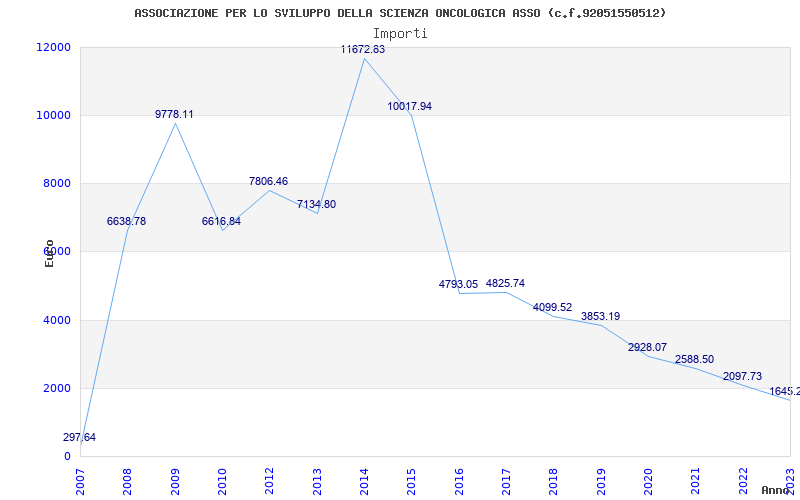This screenshot has width=800, height=500.
Task: Click the chart title with c.f. 92051550512
Action: point(401,13)
